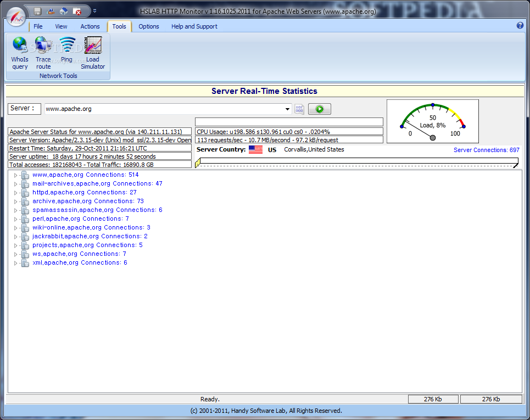The width and height of the screenshot is (530, 420).
Task: Launch the Ping tool
Action: click(67, 50)
